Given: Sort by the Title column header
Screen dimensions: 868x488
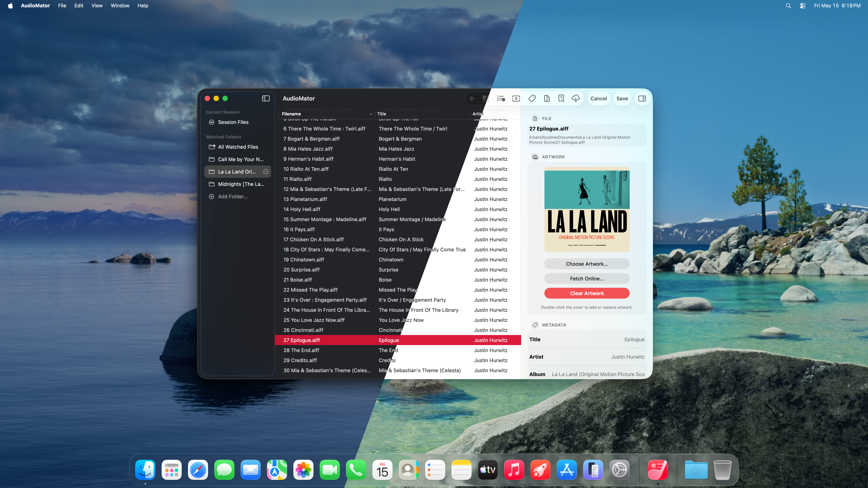Looking at the screenshot, I should point(422,114).
